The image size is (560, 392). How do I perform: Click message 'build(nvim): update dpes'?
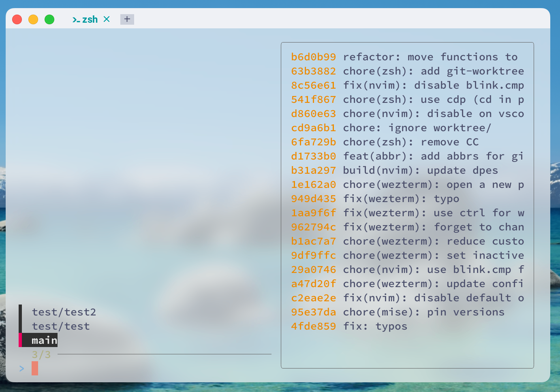[x=421, y=170]
